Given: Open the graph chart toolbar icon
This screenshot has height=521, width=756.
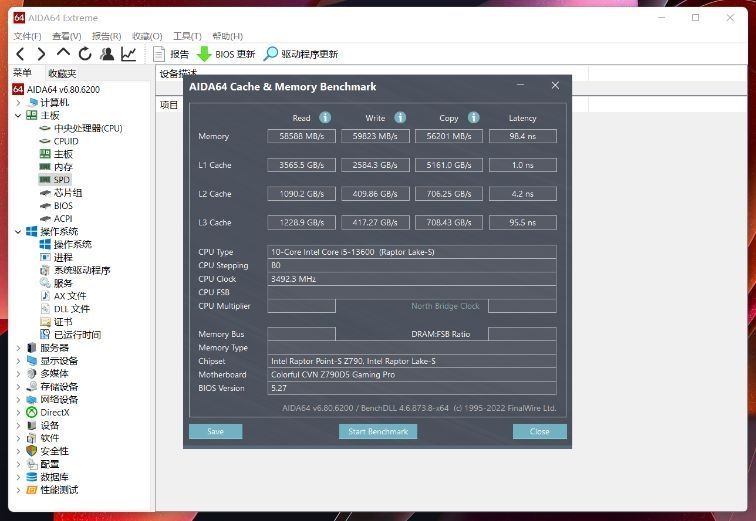Looking at the screenshot, I should click(x=129, y=54).
